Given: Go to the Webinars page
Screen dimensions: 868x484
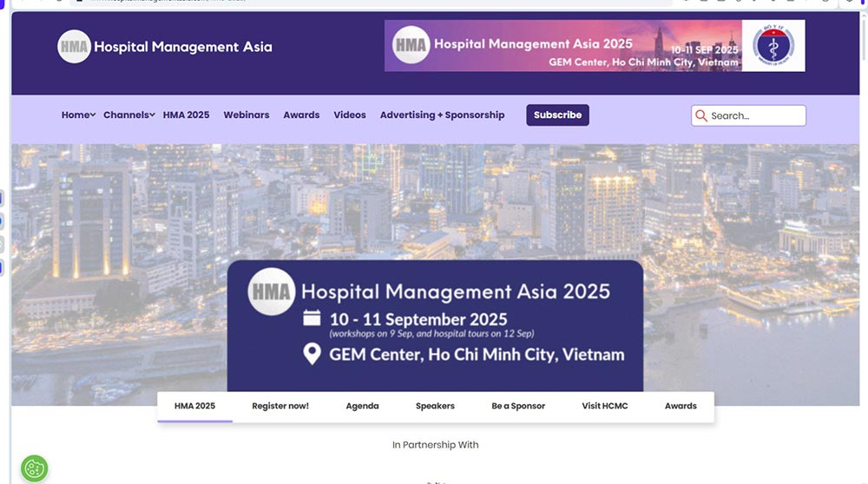Looking at the screenshot, I should (247, 115).
